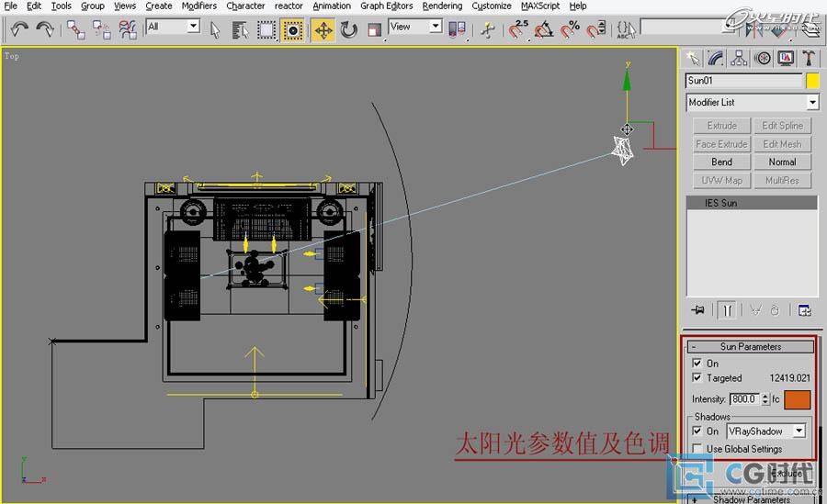Open the Create command panel tab
Image resolution: width=827 pixels, height=504 pixels.
click(693, 58)
